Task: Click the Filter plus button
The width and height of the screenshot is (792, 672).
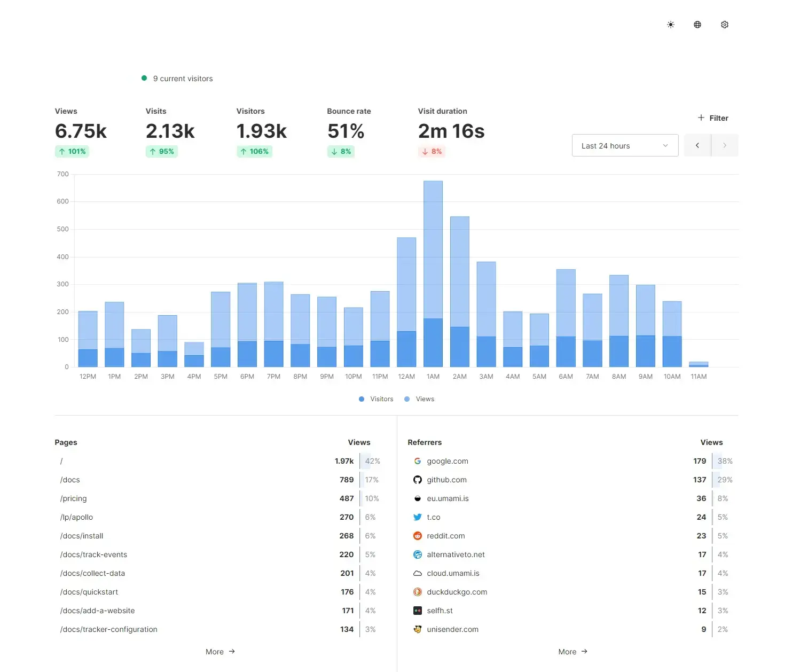Action: tap(713, 118)
